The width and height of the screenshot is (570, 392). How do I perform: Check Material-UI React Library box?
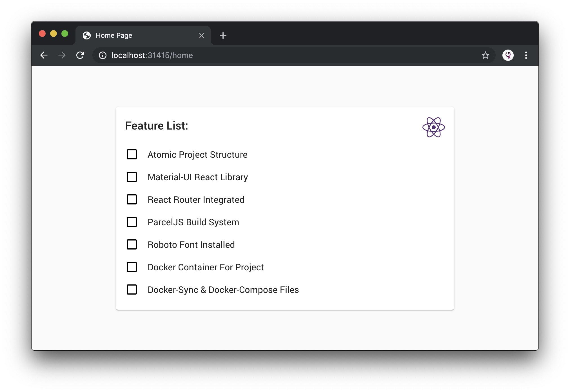(132, 177)
